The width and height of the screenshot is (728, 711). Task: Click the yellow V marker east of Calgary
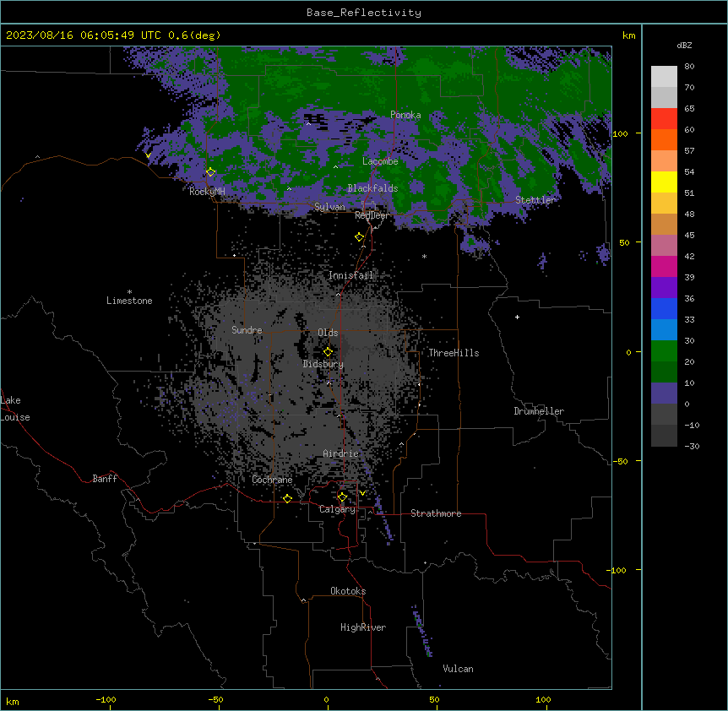point(362,493)
